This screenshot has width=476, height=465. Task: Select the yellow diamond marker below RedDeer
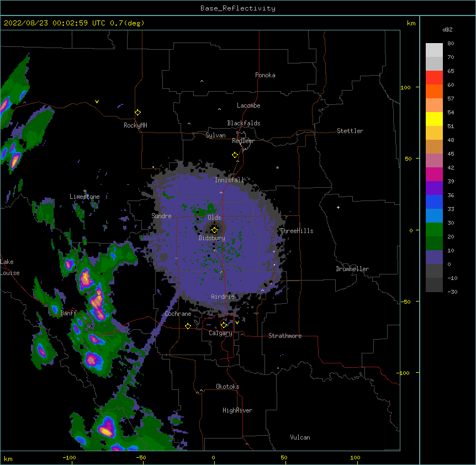click(x=235, y=155)
